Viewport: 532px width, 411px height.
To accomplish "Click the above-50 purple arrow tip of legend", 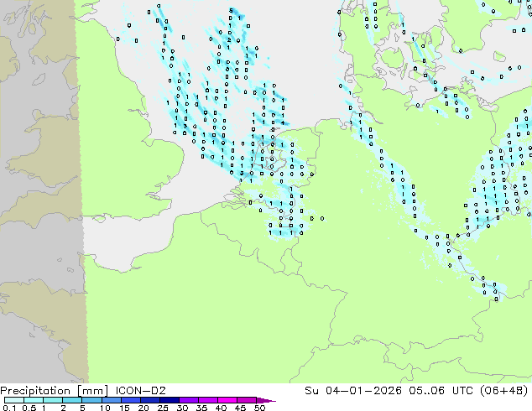I will [266, 400].
